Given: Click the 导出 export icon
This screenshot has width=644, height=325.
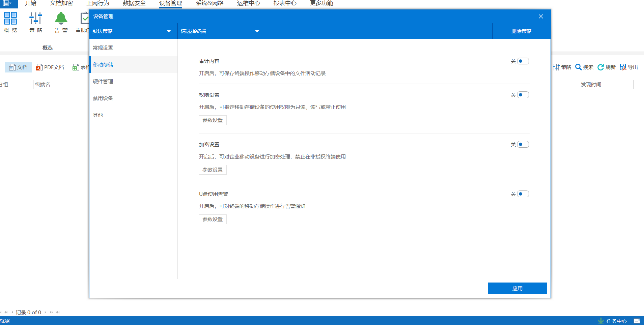Looking at the screenshot, I should coord(623,67).
